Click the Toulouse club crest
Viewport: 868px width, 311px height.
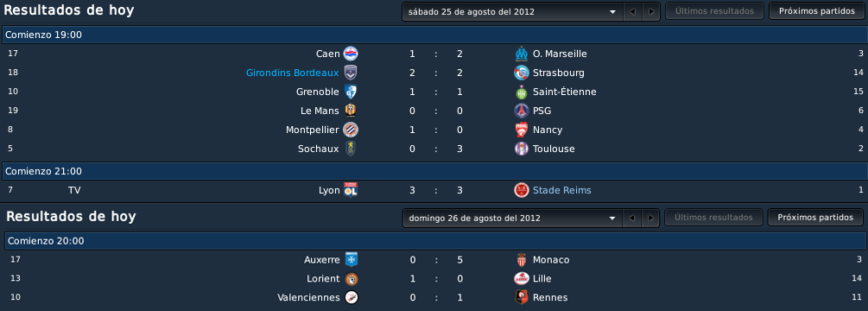click(522, 149)
